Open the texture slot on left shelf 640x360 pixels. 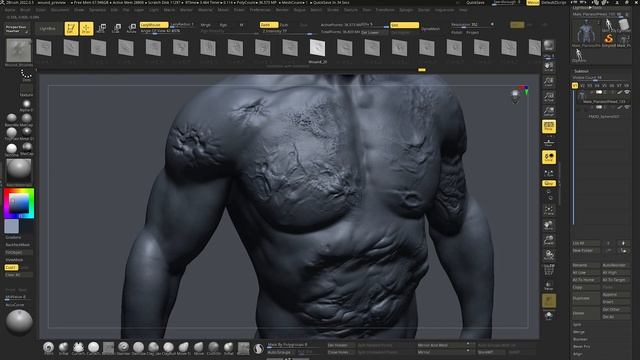tap(26, 89)
